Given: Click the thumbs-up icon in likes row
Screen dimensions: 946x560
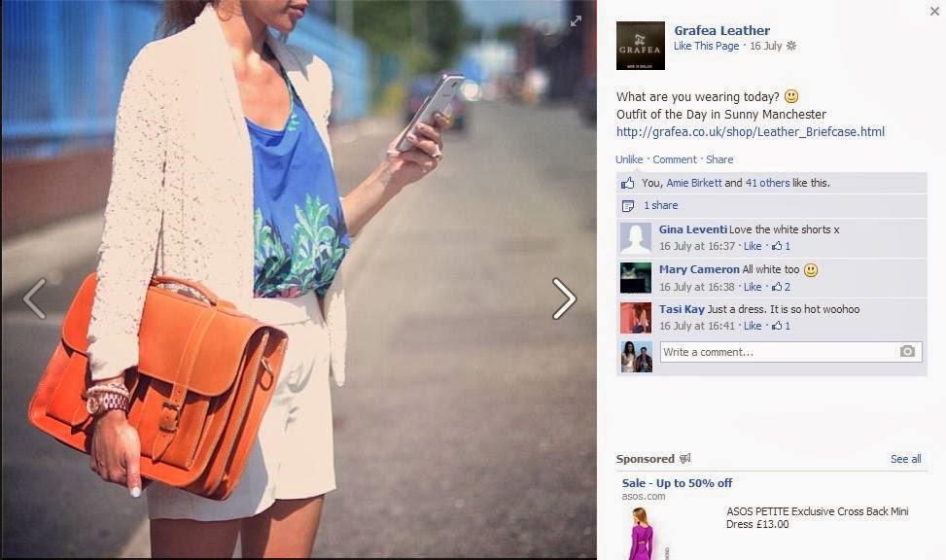Looking at the screenshot, I should coord(627,183).
